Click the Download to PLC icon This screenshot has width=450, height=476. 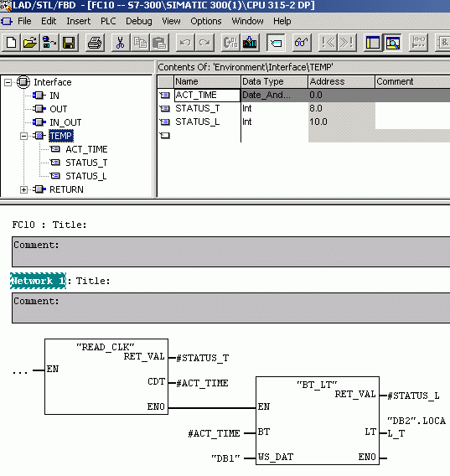tap(250, 43)
